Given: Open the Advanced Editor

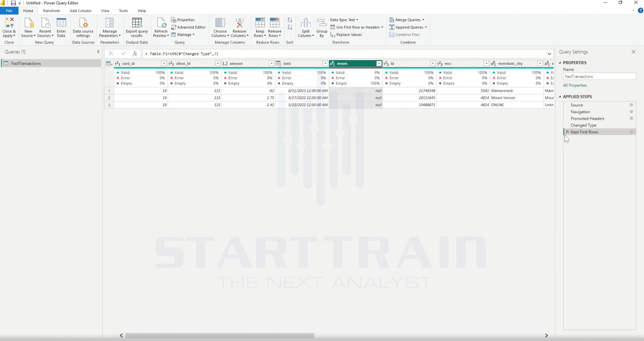Looking at the screenshot, I should pyautogui.click(x=188, y=27).
